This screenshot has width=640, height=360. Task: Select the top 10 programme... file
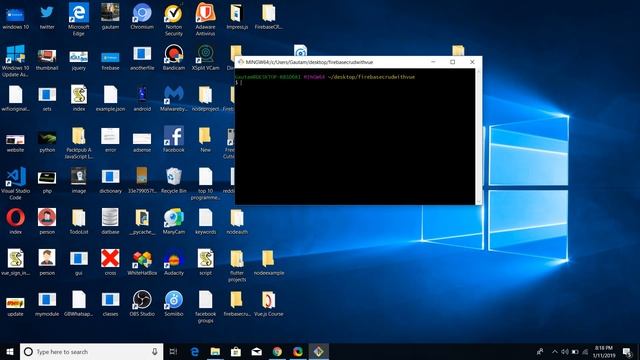(205, 183)
